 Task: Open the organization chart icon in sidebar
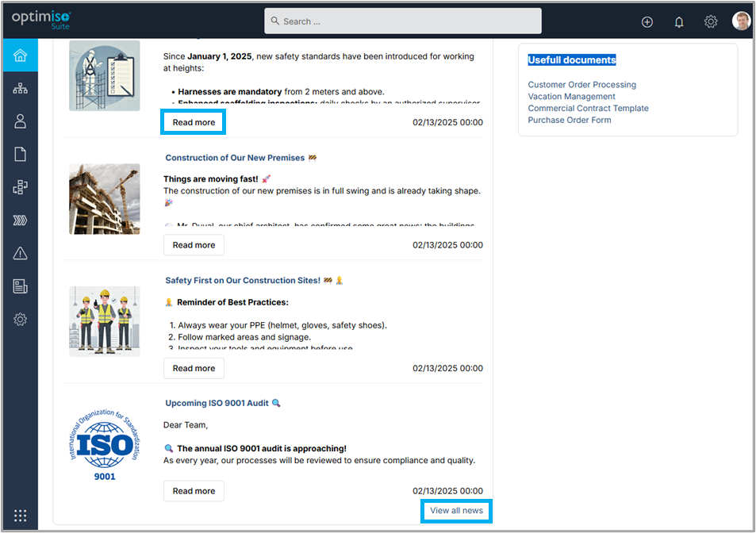pos(20,88)
